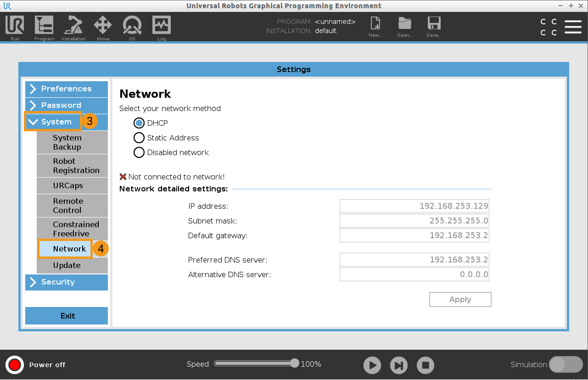View the Log screen icon
588x380 pixels.
click(x=161, y=27)
